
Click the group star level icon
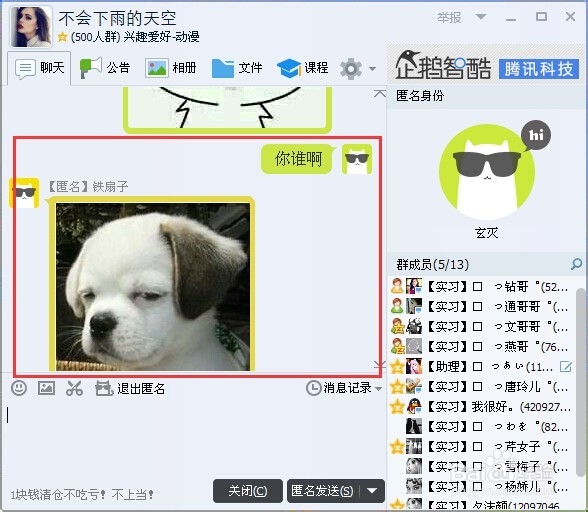tap(62, 37)
